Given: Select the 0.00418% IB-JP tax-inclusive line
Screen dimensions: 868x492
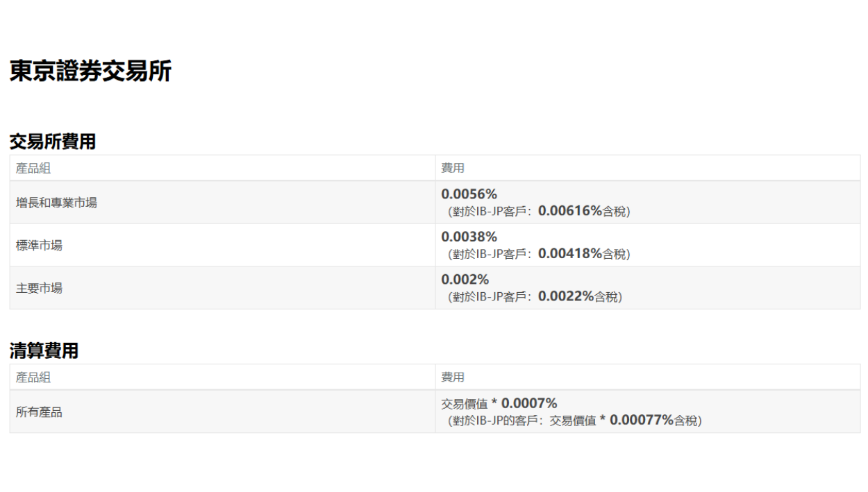Looking at the screenshot, I should (539, 254).
